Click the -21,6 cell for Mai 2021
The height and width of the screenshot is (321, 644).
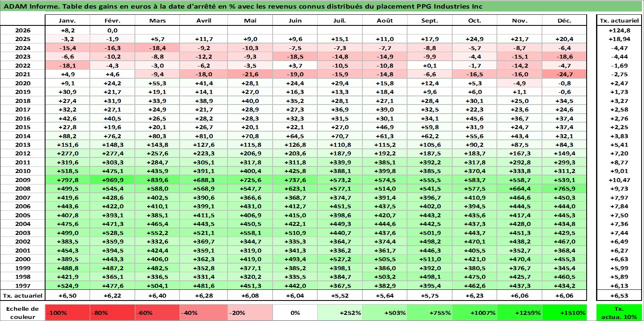pos(250,74)
